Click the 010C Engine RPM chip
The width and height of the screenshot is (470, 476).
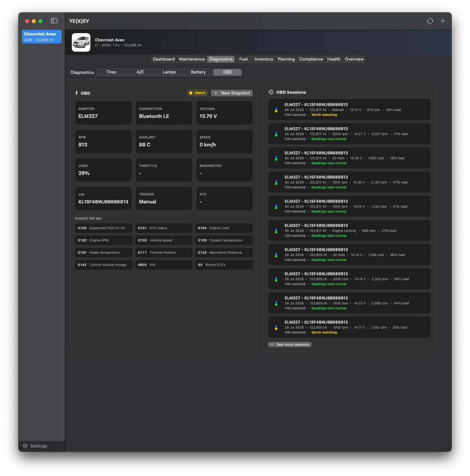click(x=104, y=240)
